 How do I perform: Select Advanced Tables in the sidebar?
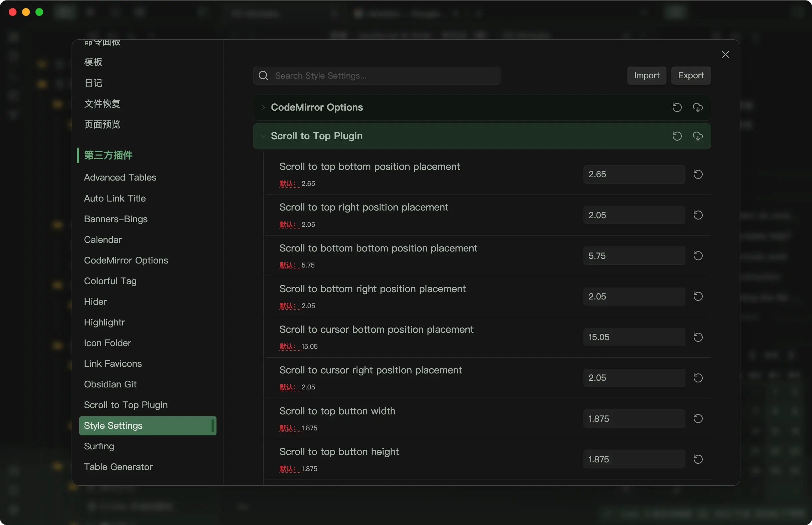click(120, 177)
